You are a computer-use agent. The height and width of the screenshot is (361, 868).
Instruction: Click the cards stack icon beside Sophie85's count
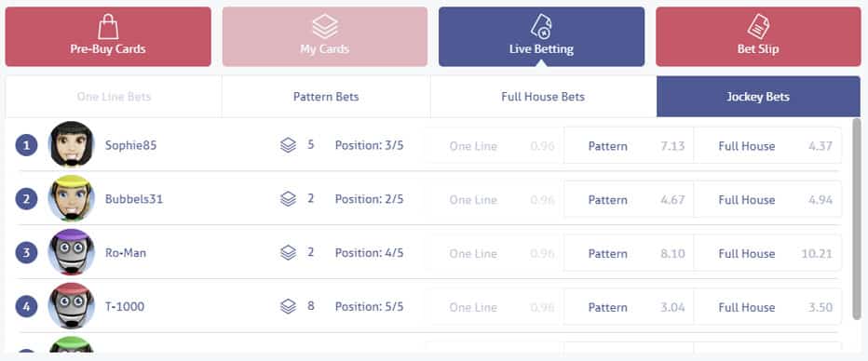[288, 145]
